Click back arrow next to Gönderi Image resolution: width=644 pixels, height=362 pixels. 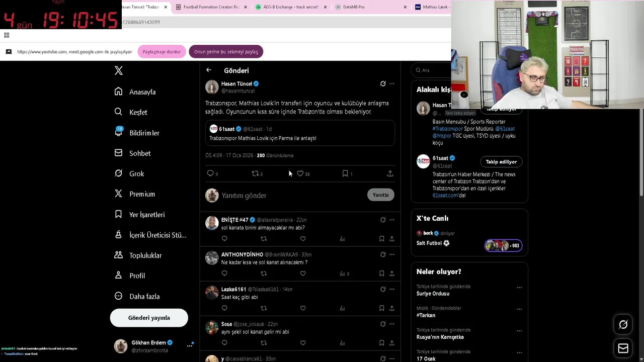point(209,70)
